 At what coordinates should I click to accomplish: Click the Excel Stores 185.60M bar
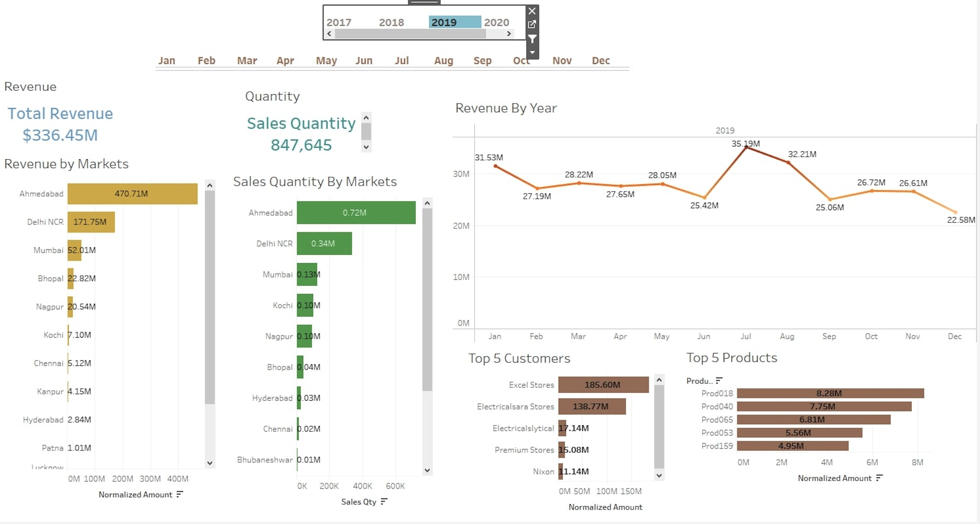603,385
